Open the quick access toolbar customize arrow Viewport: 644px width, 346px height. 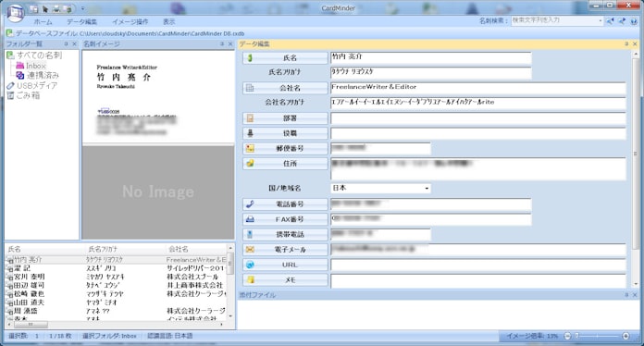[82, 8]
